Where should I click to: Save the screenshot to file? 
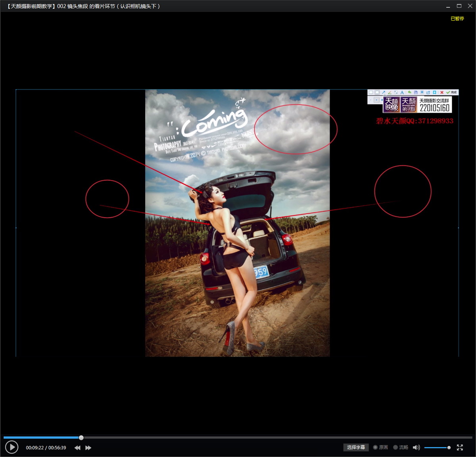coord(416,93)
